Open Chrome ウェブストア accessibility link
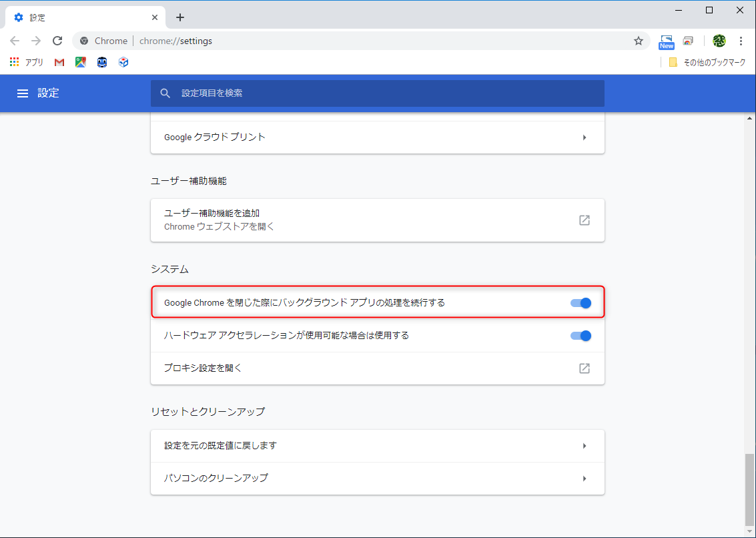Screen dimensions: 756x538 pyautogui.click(x=585, y=220)
